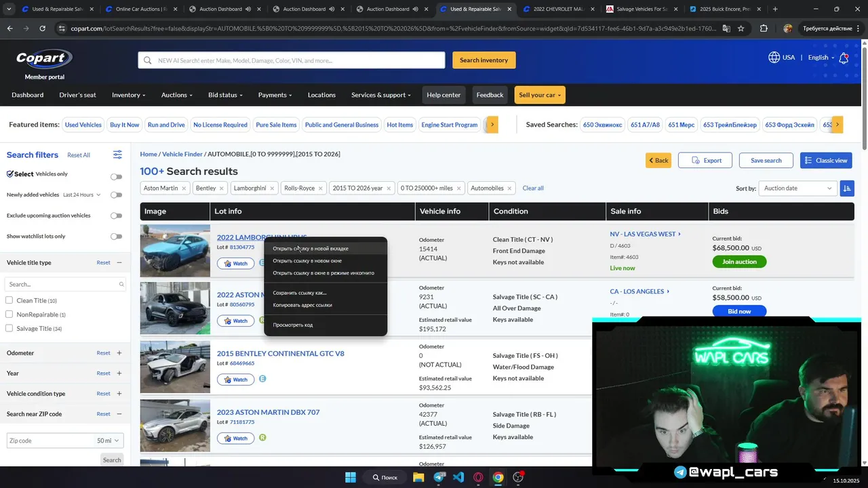Click the USA globe region icon

(774, 58)
